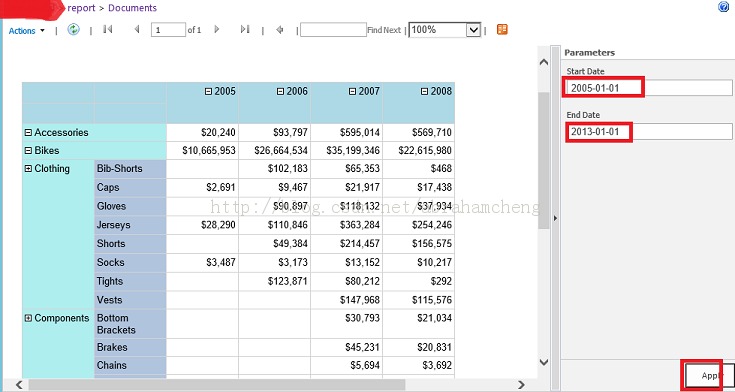The width and height of the screenshot is (735, 392).
Task: Collapse the 2005 column group
Action: tap(209, 91)
